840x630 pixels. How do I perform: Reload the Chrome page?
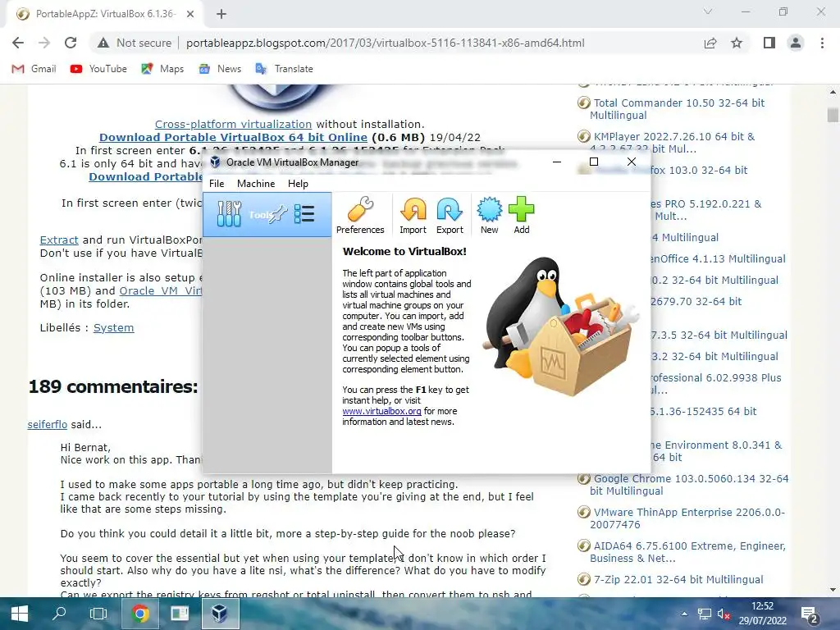pyautogui.click(x=71, y=43)
